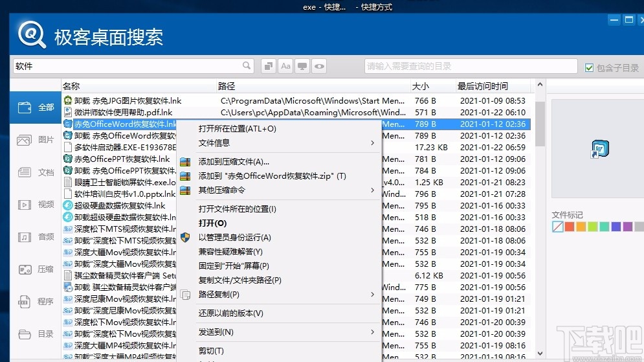Select the 文档 category in the sidebar
This screenshot has width=644, height=362.
[x=36, y=172]
